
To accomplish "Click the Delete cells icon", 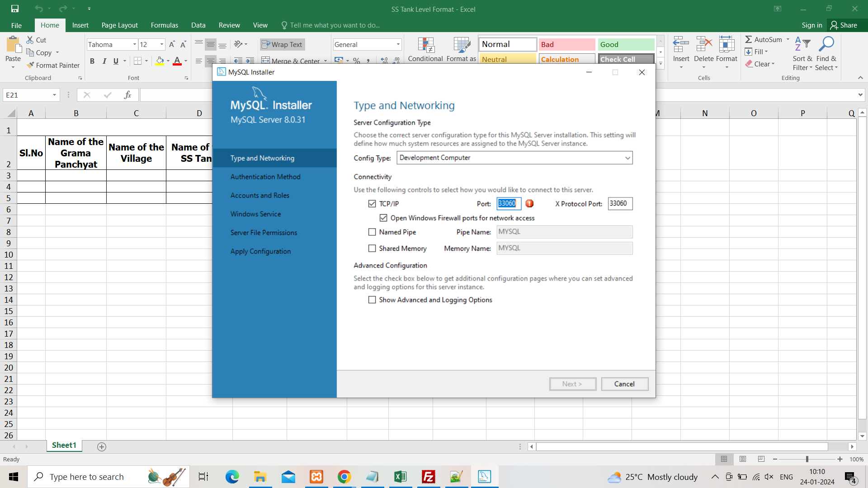I will click(x=704, y=45).
